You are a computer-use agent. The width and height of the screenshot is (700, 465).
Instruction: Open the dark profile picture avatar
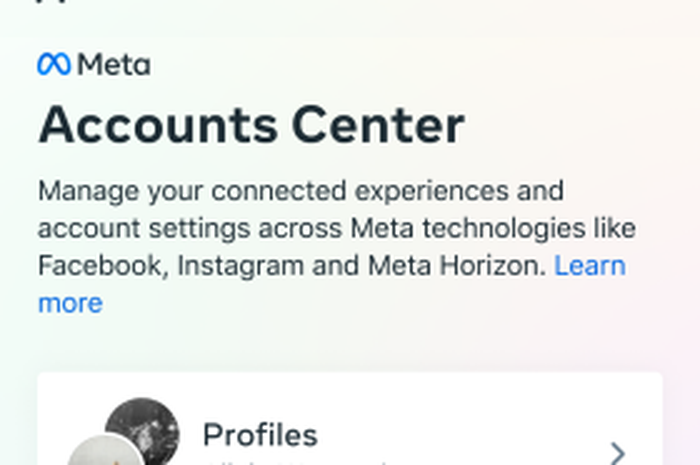142,431
